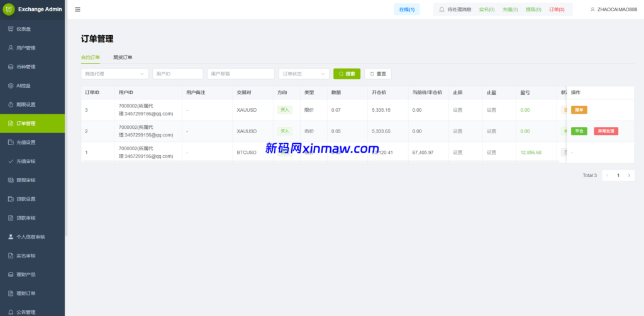The height and width of the screenshot is (316, 644).
Task: Switch to the 期货订单 tab
Action: [x=123, y=57]
